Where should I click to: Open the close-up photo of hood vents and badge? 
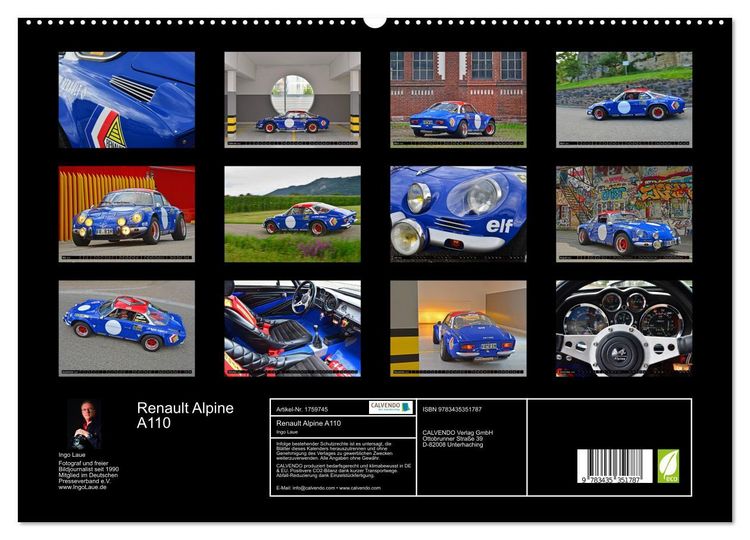tap(127, 99)
